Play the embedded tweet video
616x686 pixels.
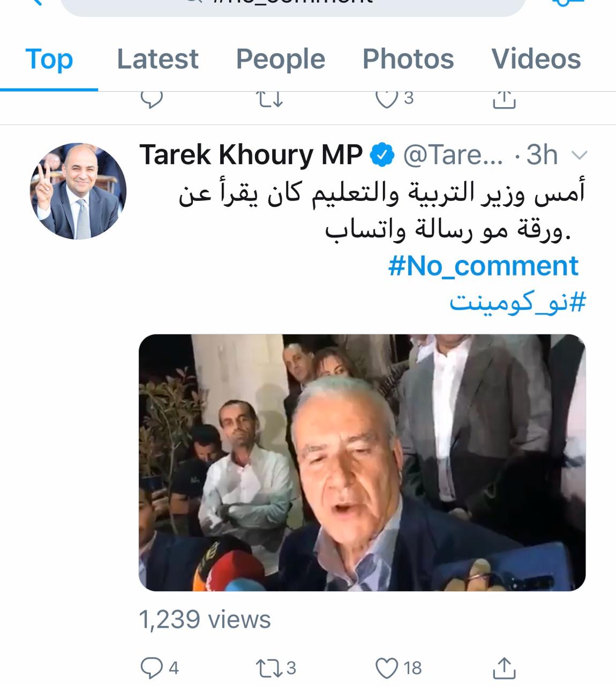[x=362, y=463]
